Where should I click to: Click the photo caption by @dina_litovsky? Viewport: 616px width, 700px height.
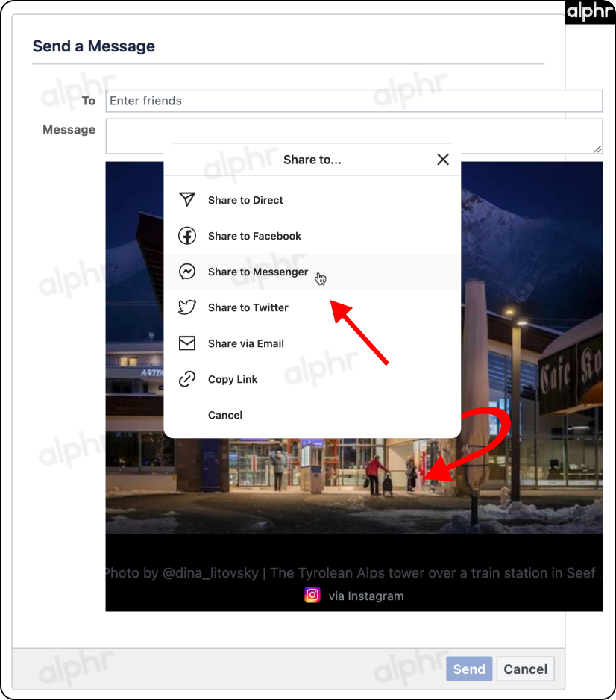click(353, 573)
